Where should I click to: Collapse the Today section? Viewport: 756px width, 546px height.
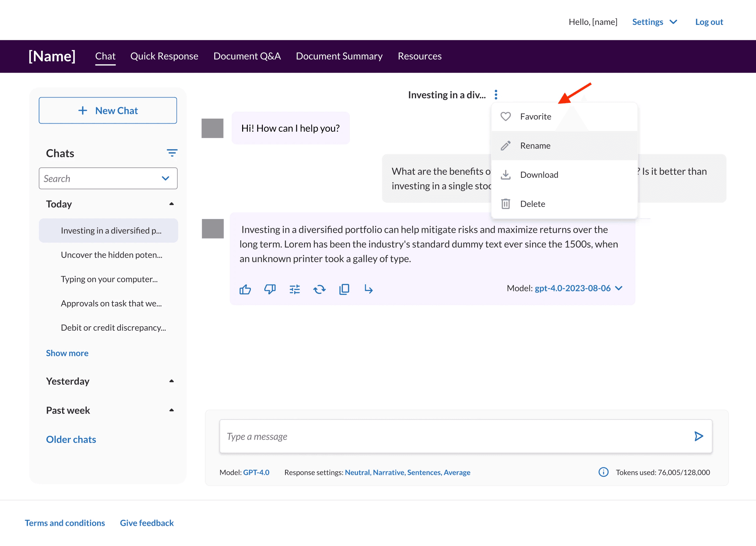171,204
